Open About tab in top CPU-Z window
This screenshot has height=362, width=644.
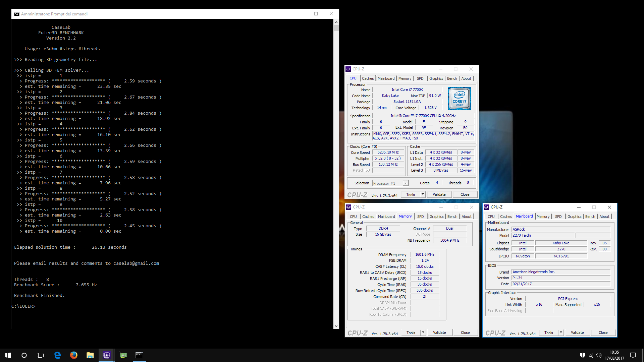click(466, 78)
